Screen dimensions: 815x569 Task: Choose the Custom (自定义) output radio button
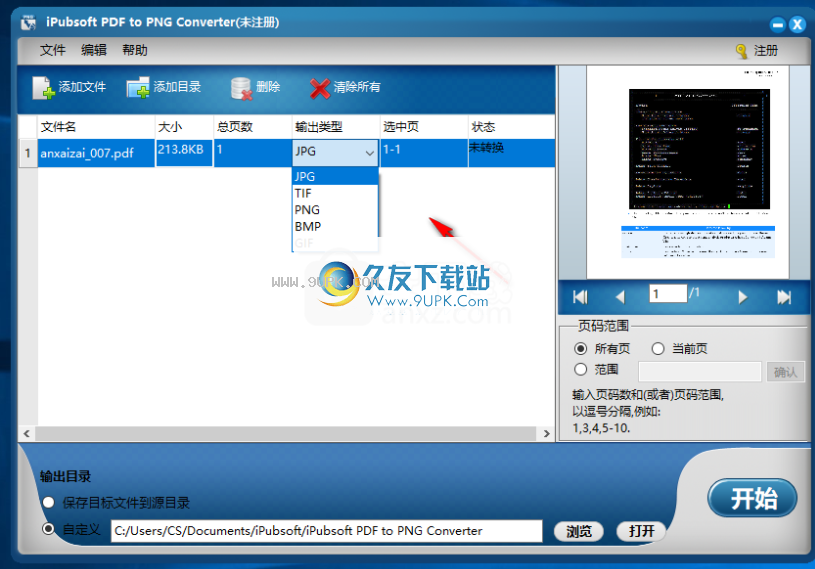click(x=48, y=529)
